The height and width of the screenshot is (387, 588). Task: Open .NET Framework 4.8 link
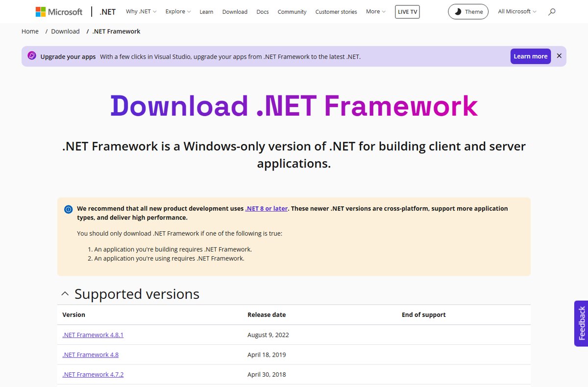(x=91, y=355)
